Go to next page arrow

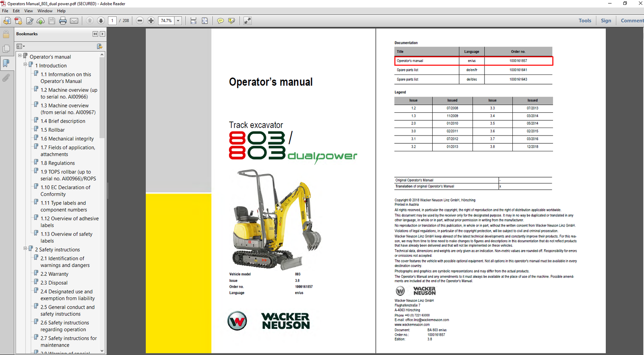101,21
